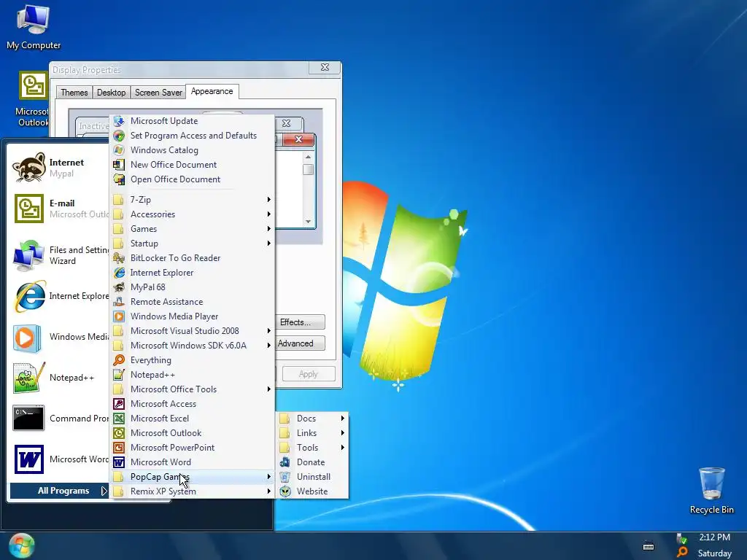Select the Appearance tab
Image resolution: width=747 pixels, height=560 pixels.
coord(212,91)
